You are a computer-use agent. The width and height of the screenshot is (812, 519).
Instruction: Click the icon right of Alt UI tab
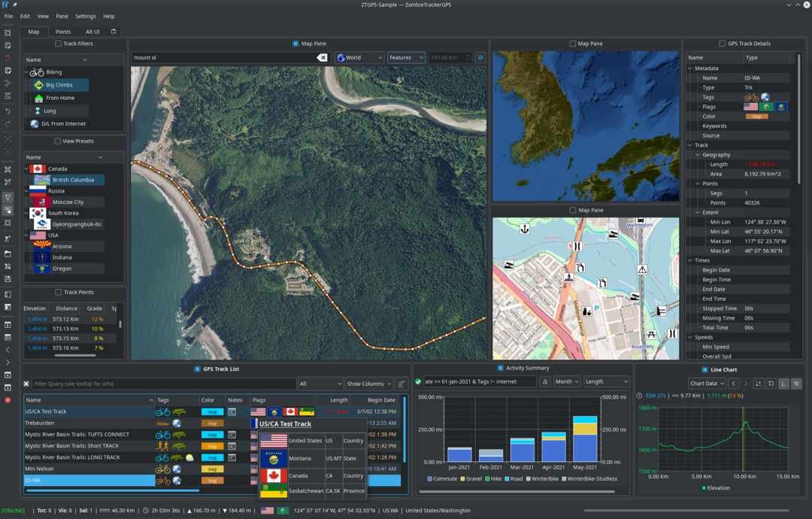(114, 32)
